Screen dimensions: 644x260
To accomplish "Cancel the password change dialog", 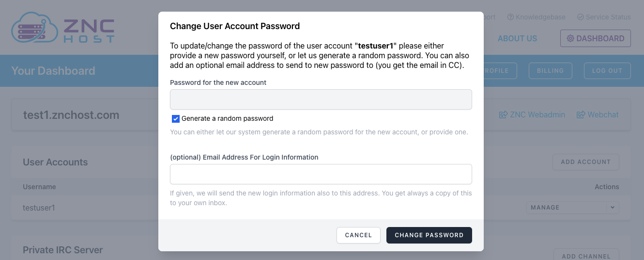I will click(x=358, y=235).
